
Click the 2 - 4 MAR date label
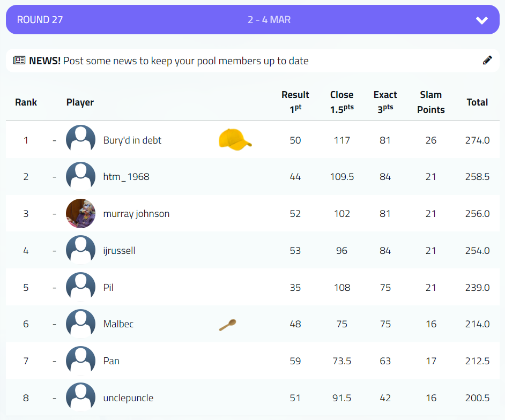pyautogui.click(x=269, y=20)
